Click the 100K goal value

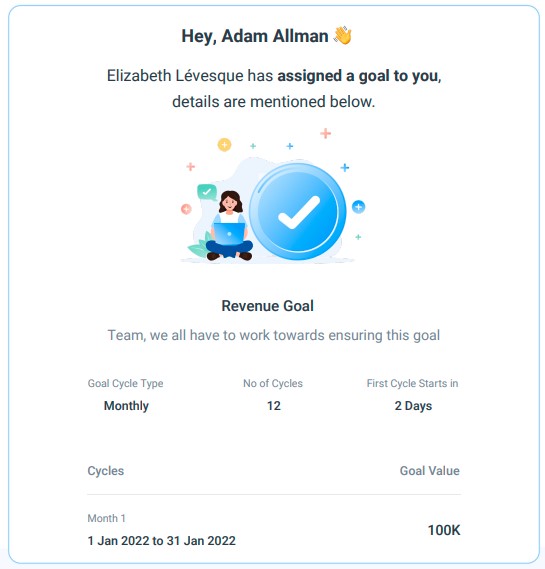(x=444, y=530)
